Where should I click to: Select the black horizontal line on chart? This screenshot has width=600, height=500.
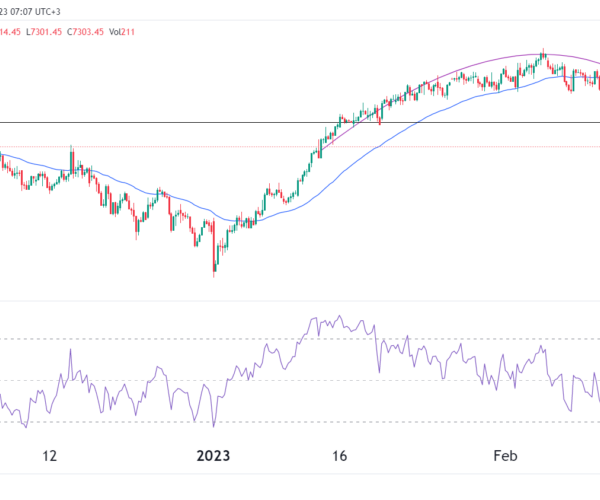pyautogui.click(x=150, y=122)
